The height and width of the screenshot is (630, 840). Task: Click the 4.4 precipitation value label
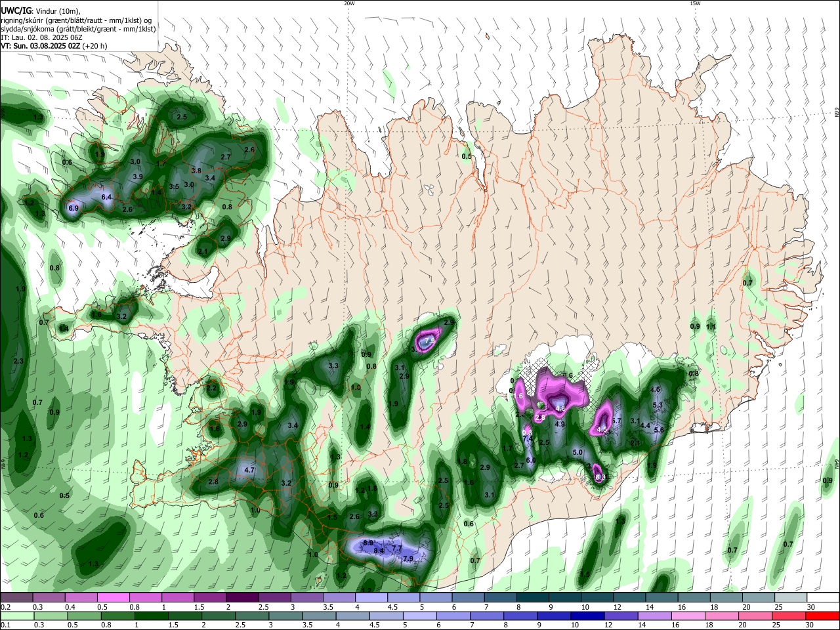coord(645,425)
